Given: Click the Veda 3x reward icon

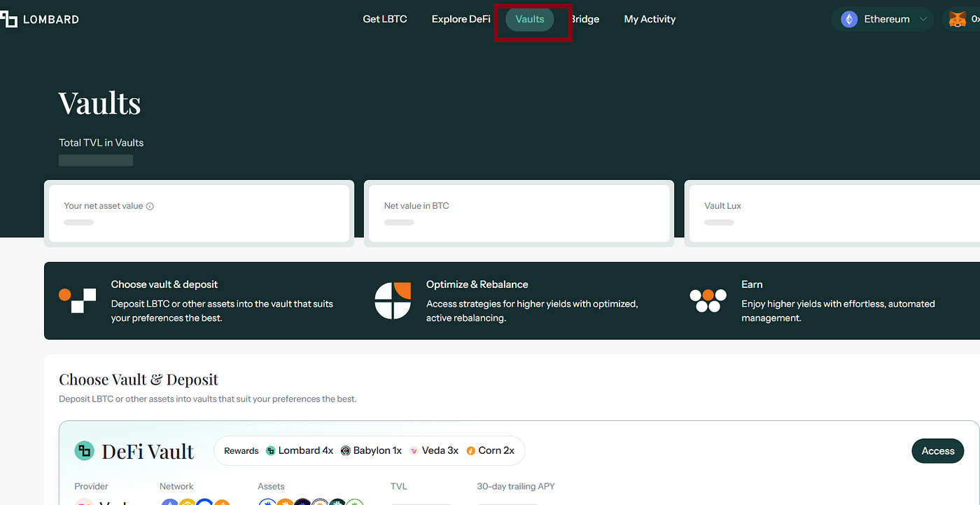Looking at the screenshot, I should 414,450.
